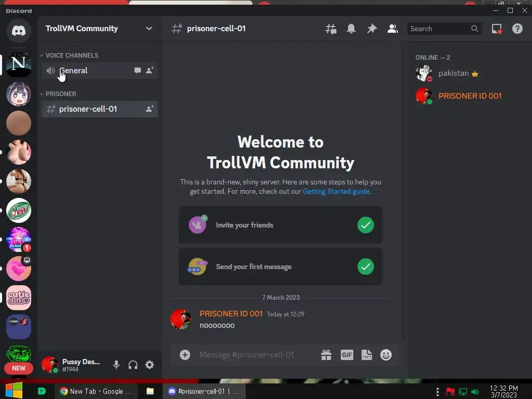532x399 pixels.
Task: Open File Explorer from taskbar
Action: [x=150, y=391]
